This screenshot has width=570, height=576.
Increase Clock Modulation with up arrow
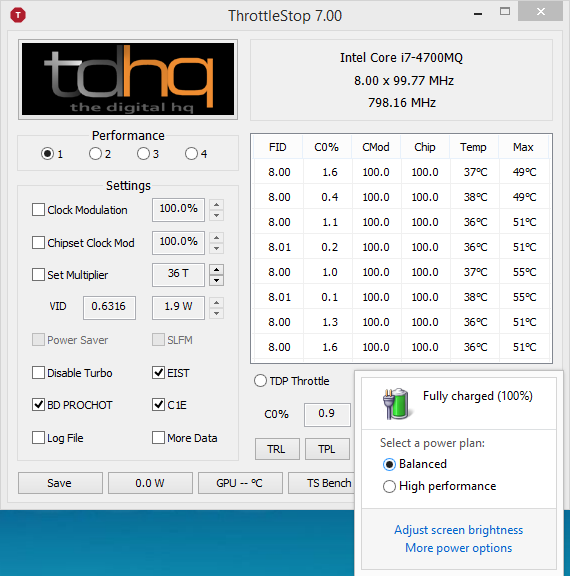coord(217,205)
